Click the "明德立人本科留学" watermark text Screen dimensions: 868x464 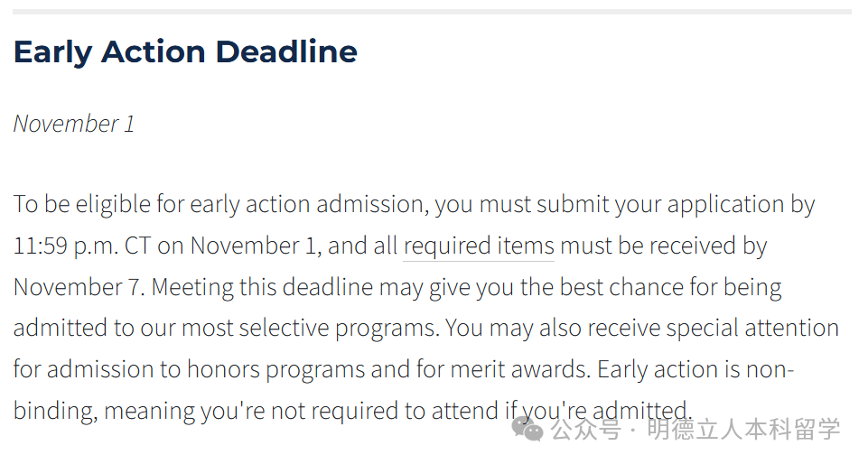tap(743, 430)
